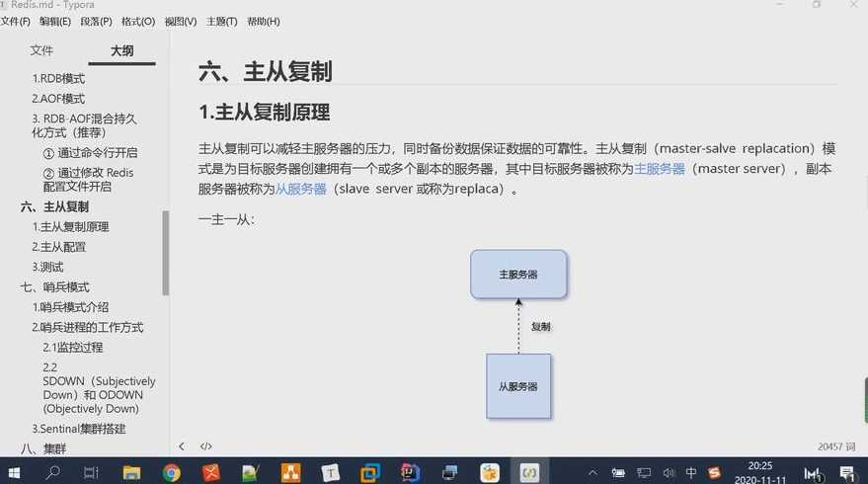Go to 2.主从配置 in outline
Image resolution: width=868 pixels, height=484 pixels.
point(58,247)
